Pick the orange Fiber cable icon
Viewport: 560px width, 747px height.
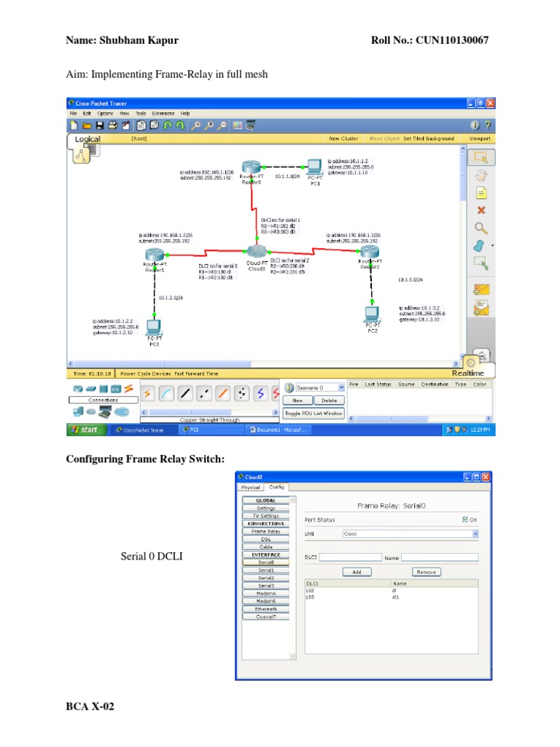coord(223,393)
